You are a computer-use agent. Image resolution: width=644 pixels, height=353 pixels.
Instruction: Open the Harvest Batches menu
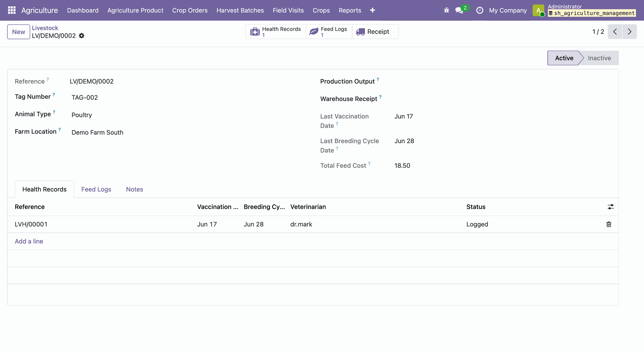click(240, 10)
